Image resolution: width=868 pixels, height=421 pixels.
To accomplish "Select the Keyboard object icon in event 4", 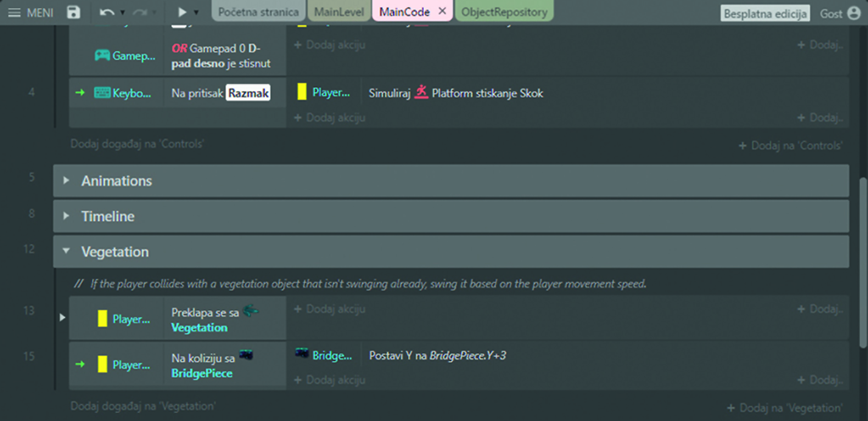I will (102, 92).
